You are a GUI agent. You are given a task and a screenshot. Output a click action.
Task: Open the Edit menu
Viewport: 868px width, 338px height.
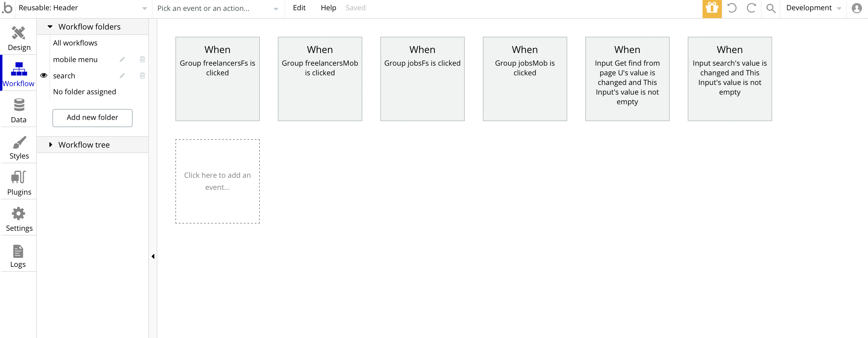click(x=299, y=8)
